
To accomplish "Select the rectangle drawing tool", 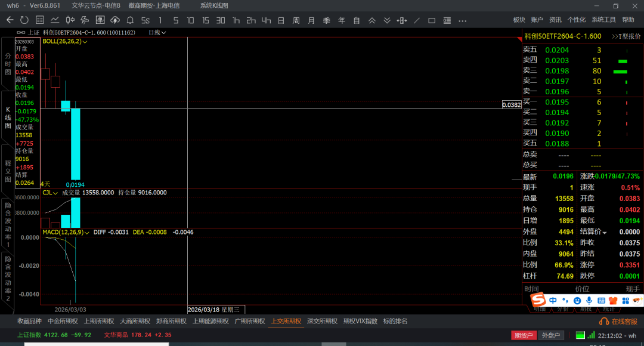I will 432,20.
